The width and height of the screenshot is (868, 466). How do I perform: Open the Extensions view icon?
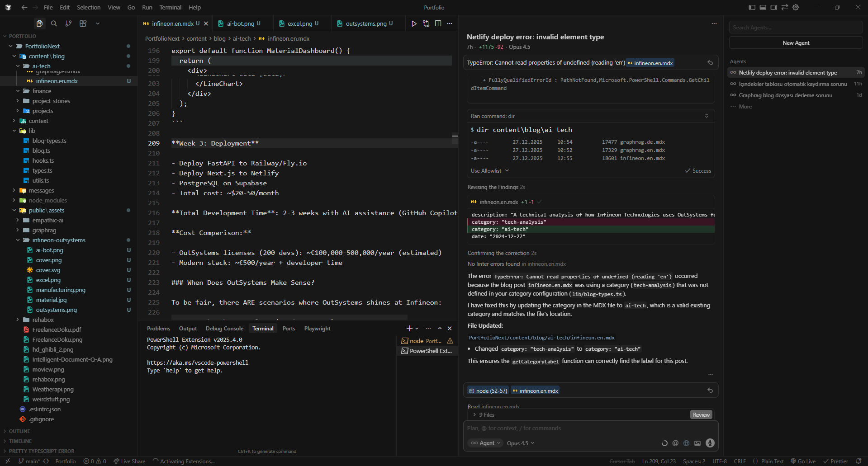click(x=83, y=24)
